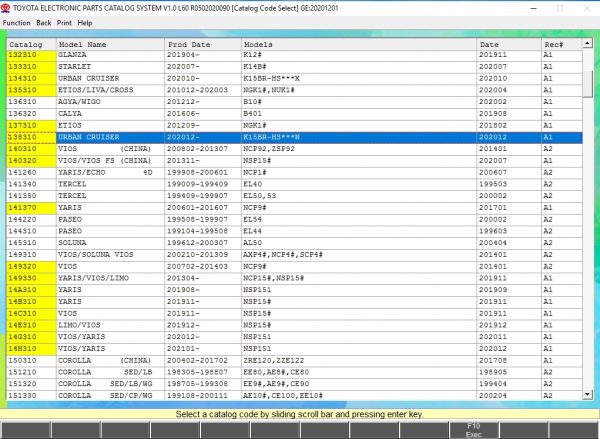Image resolution: width=600 pixels, height=439 pixels.
Task: Select the AGYA/WIGO row
Action: click(x=294, y=102)
